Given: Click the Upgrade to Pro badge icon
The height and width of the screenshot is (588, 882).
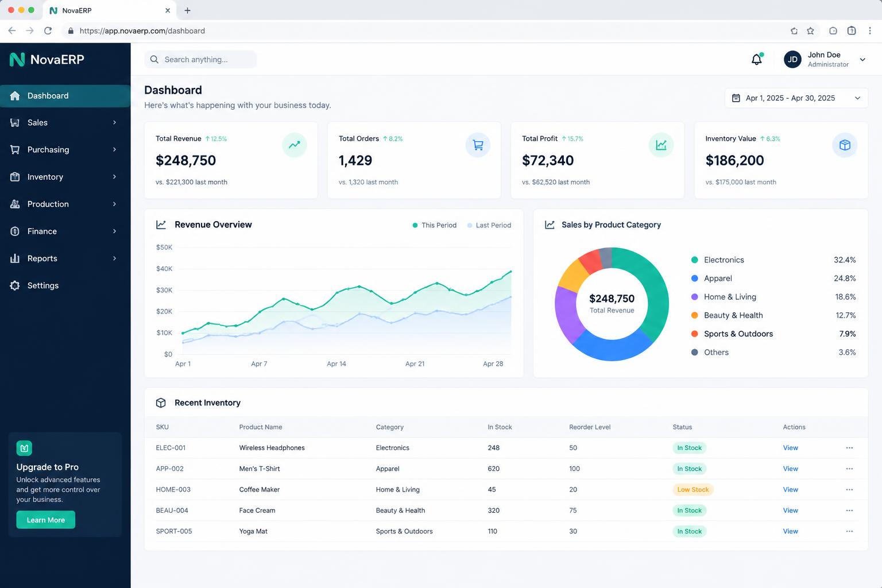Looking at the screenshot, I should [24, 448].
